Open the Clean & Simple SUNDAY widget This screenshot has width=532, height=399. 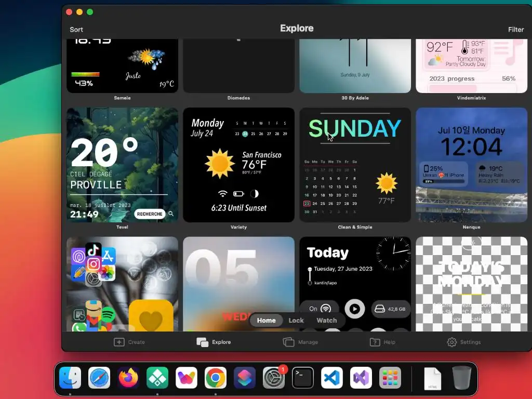(355, 165)
